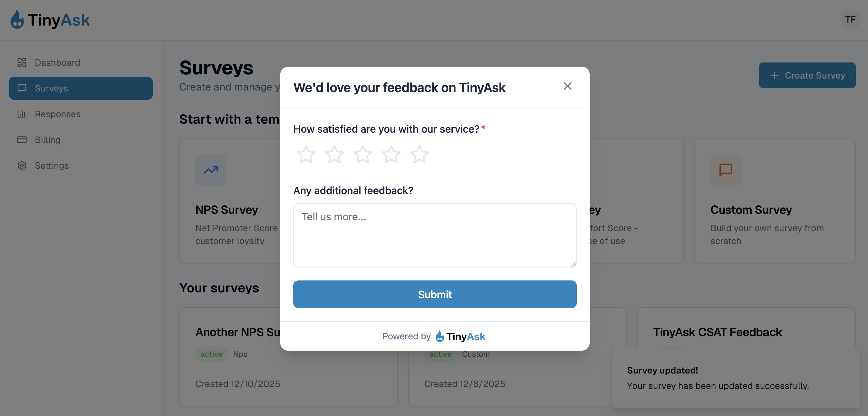Click the NPS Survey trending arrow icon
Image resolution: width=868 pixels, height=416 pixels.
(210, 170)
